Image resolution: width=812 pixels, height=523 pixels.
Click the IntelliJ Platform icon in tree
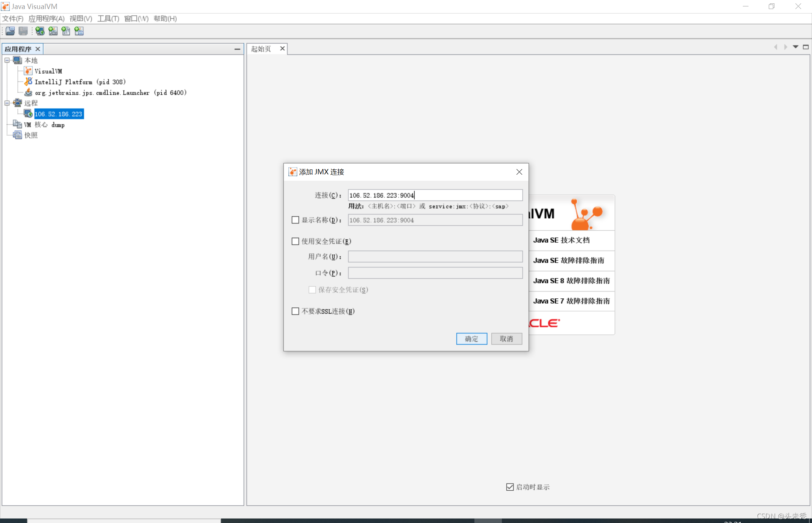[28, 82]
